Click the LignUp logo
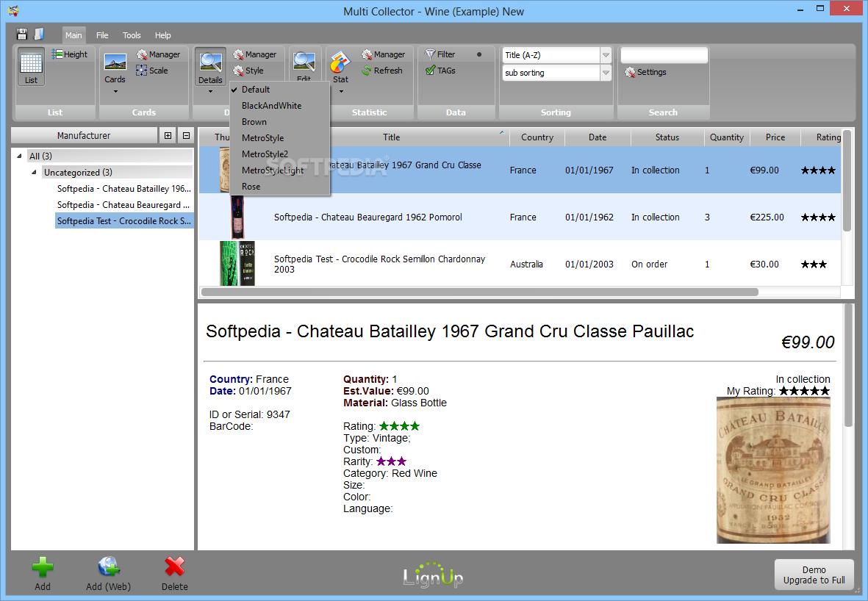Viewport: 868px width, 601px height. click(433, 575)
